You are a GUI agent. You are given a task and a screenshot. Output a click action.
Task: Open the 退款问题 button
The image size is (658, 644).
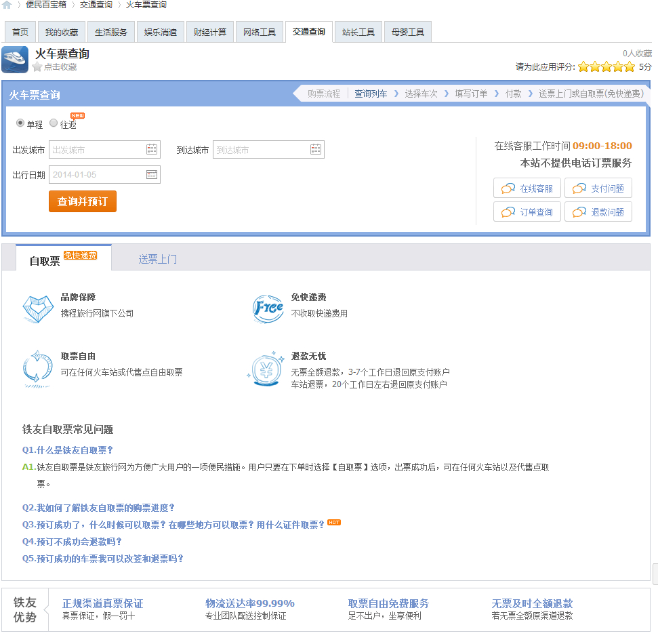598,212
